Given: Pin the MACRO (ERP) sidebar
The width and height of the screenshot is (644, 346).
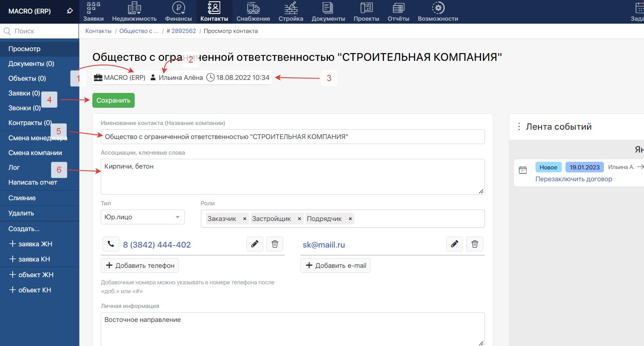Looking at the screenshot, I should [70, 11].
